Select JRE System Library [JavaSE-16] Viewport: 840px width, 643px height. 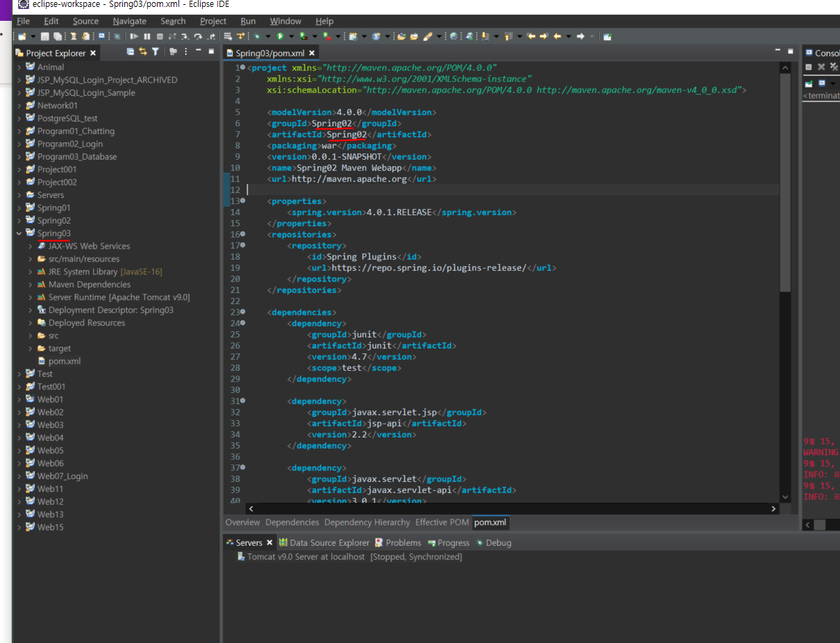pos(100,272)
